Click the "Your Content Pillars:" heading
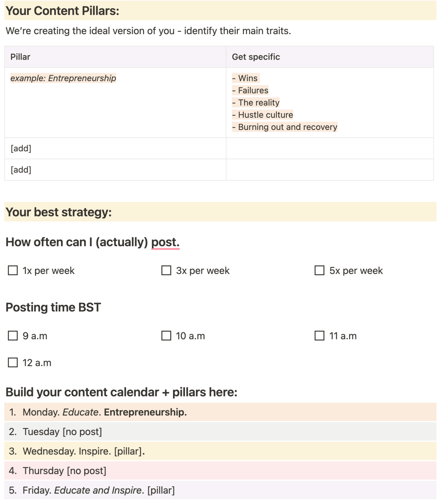 point(63,11)
